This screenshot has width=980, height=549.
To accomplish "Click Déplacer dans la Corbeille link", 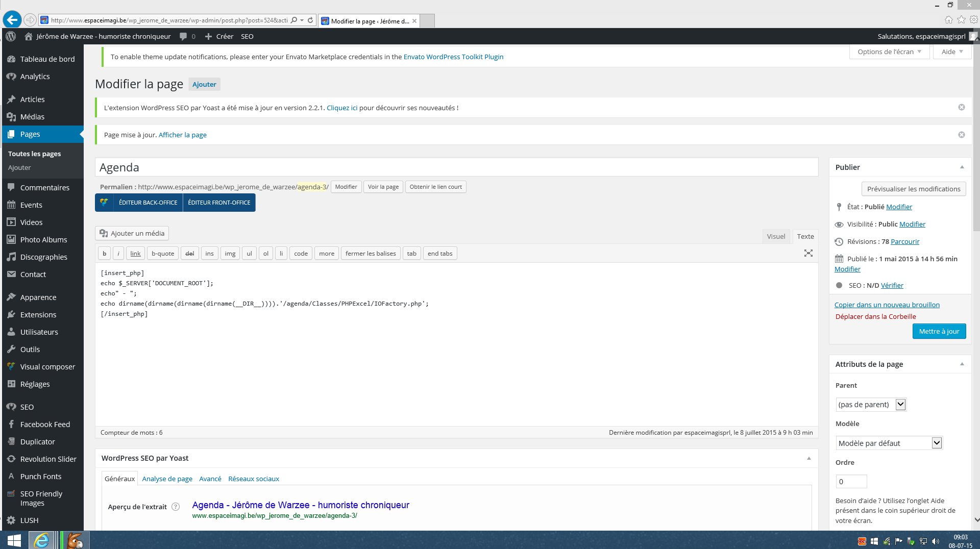I will pyautogui.click(x=876, y=316).
